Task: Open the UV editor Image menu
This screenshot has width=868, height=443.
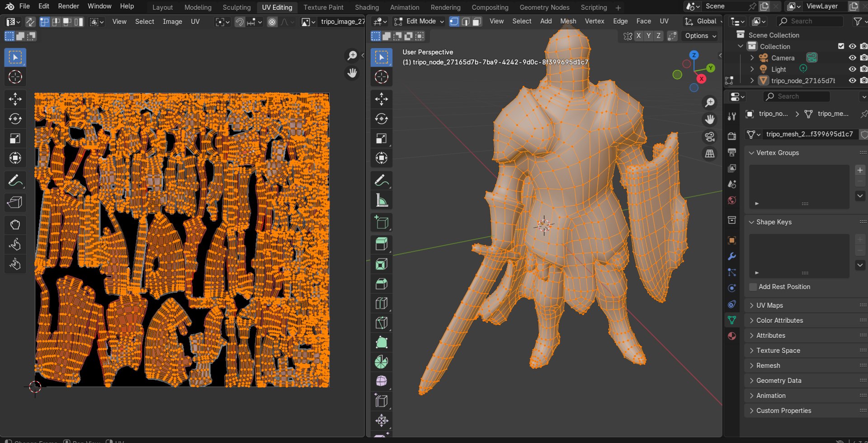Action: point(172,22)
